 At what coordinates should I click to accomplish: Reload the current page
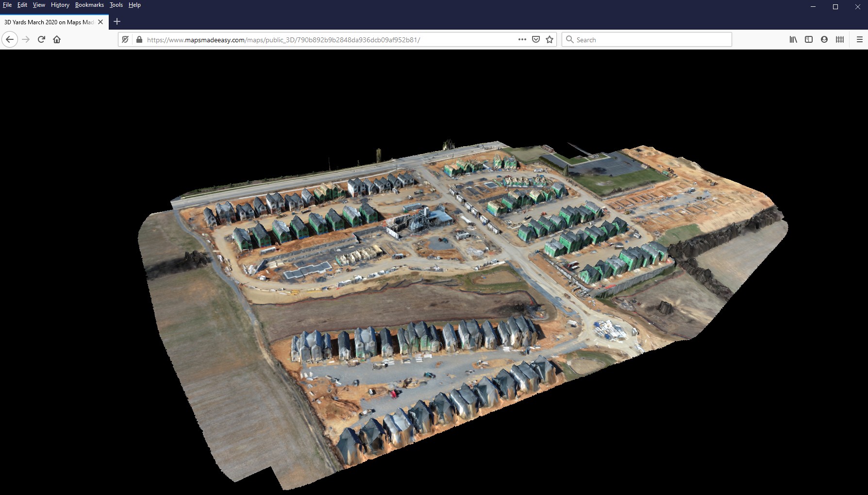pos(41,39)
